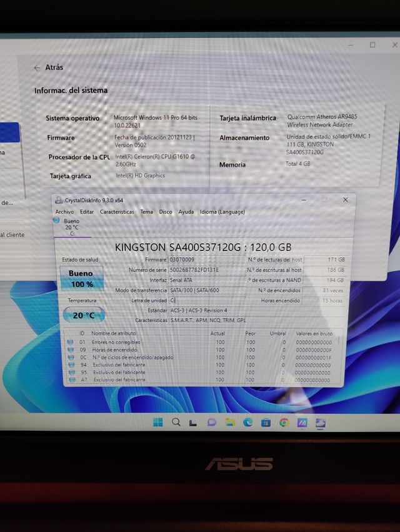Click status orb of attribute A7
This screenshot has height=532, width=400.
point(72,380)
